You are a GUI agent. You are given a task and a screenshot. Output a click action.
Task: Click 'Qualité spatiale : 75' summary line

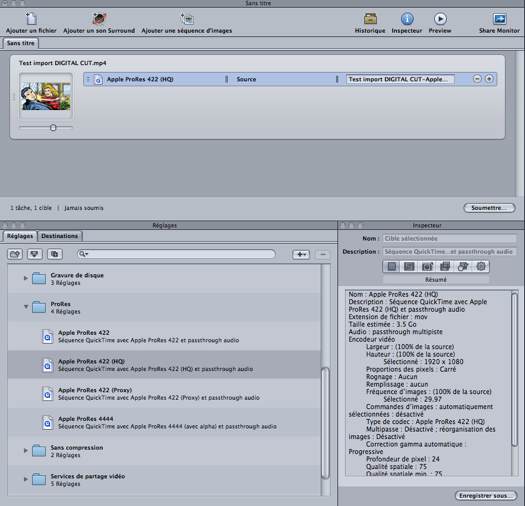coord(396,466)
